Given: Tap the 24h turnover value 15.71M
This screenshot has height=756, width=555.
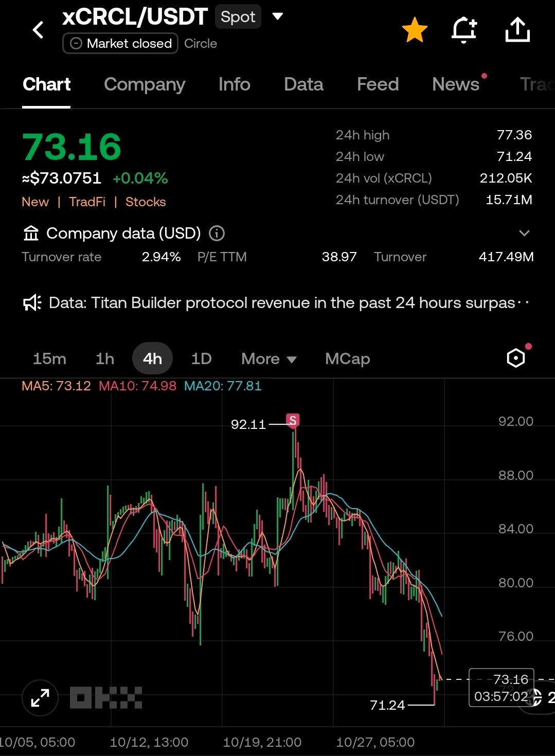Looking at the screenshot, I should coord(509,200).
